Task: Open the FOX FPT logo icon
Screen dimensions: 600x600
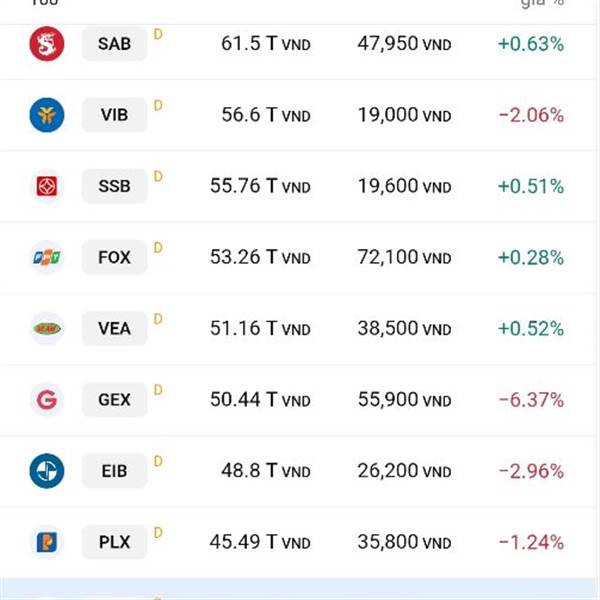Action: (x=47, y=257)
